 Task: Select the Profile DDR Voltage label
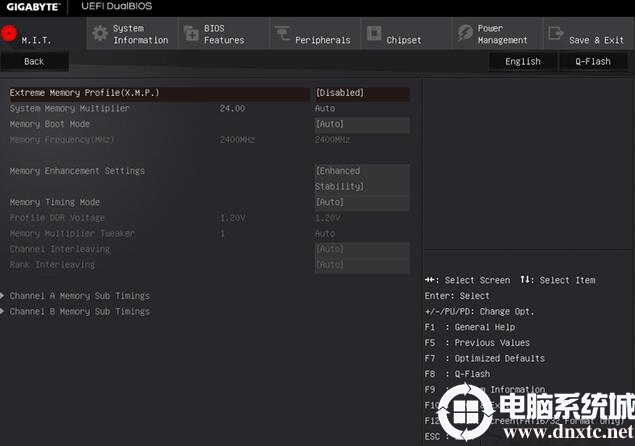tap(57, 218)
